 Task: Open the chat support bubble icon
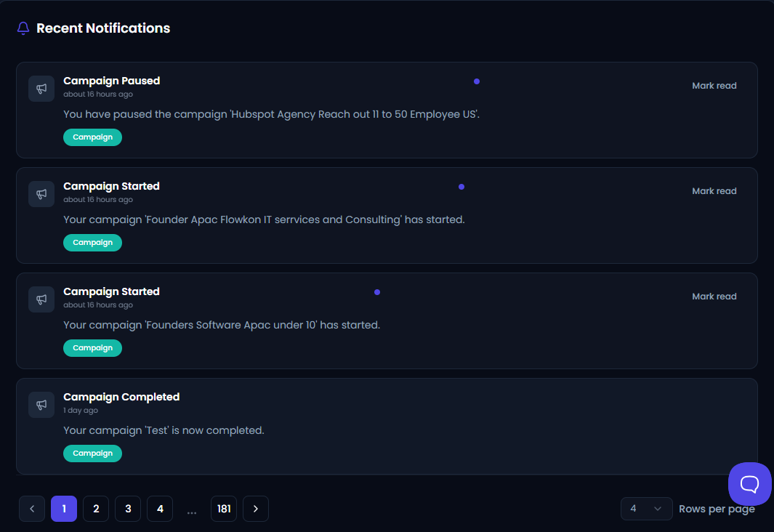[x=749, y=483]
